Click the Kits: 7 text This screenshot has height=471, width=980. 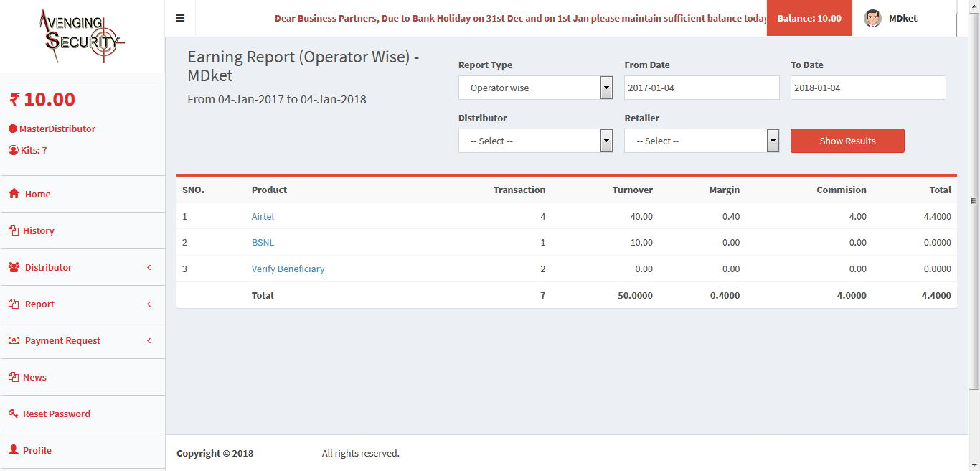[34, 150]
